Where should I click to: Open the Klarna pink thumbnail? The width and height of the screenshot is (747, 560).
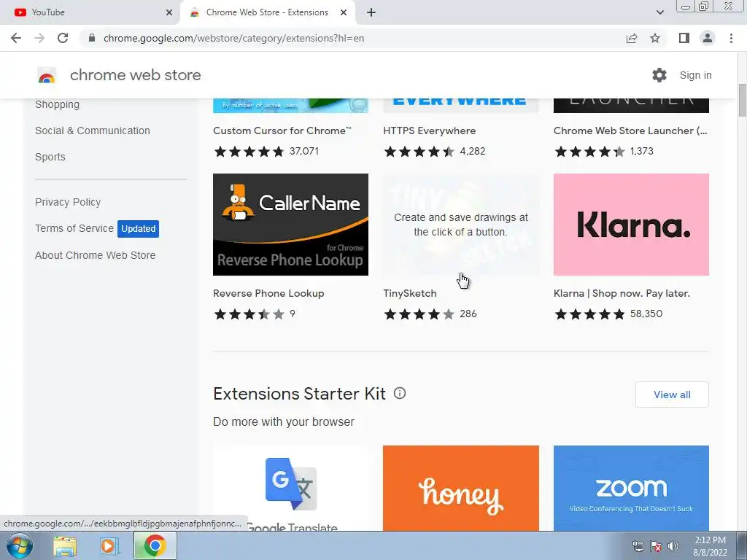631,225
